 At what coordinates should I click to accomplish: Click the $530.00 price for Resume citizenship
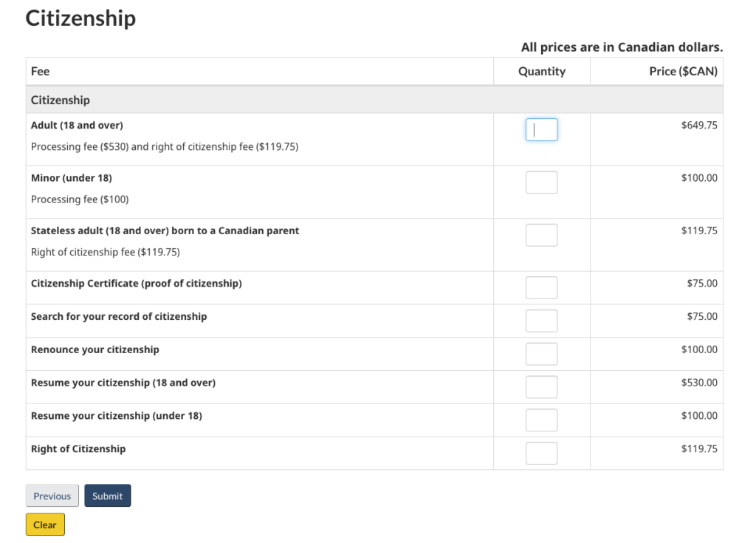[x=698, y=383]
